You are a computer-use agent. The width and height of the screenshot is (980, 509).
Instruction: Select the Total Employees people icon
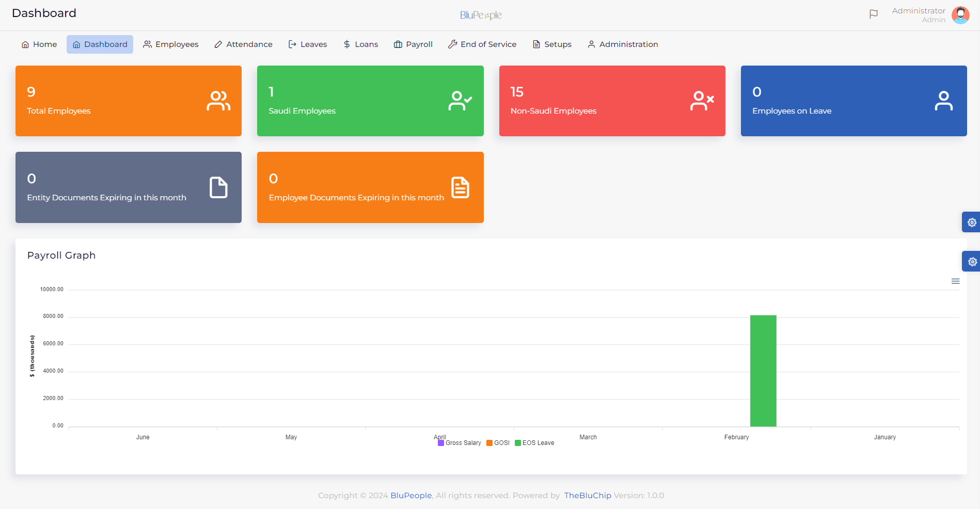[x=218, y=100]
